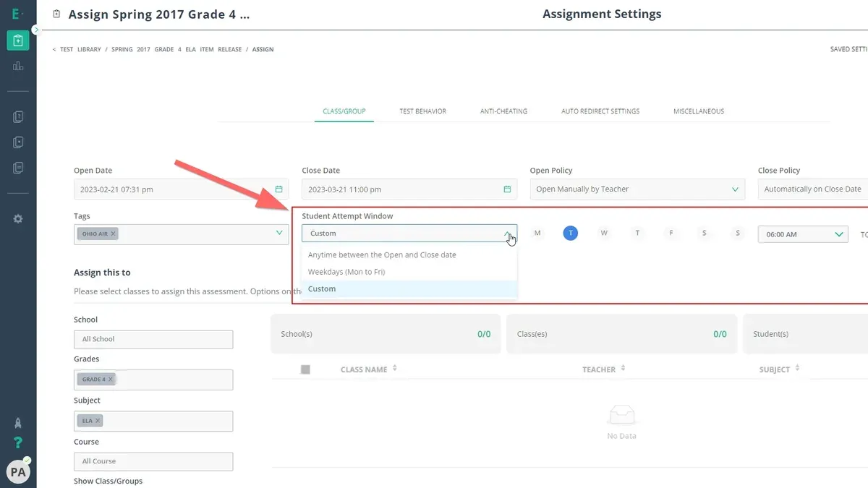868x488 pixels.
Task: Click the Student(s) summary card
Action: pyautogui.click(x=805, y=334)
